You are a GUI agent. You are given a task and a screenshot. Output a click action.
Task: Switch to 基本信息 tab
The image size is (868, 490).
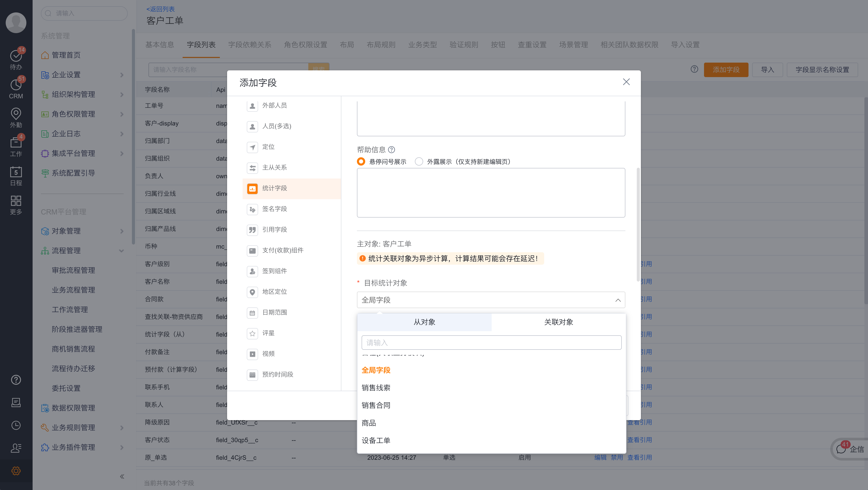click(x=159, y=45)
